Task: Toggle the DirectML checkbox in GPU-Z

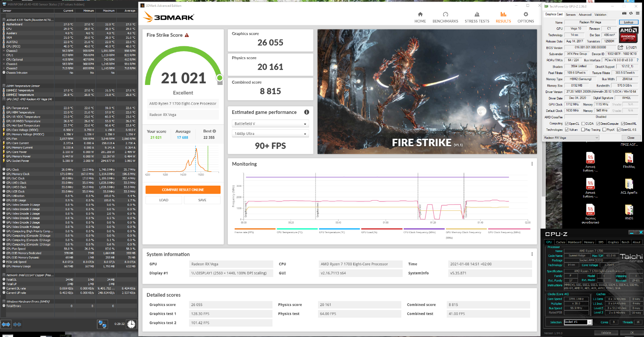Action: [623, 124]
